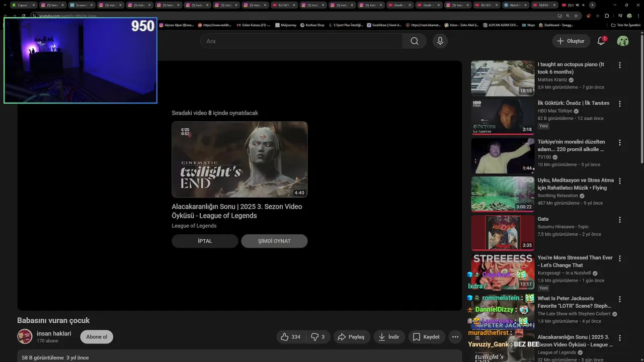
Task: Play next video with ŞİMDİ OYNAT
Action: pos(274,241)
